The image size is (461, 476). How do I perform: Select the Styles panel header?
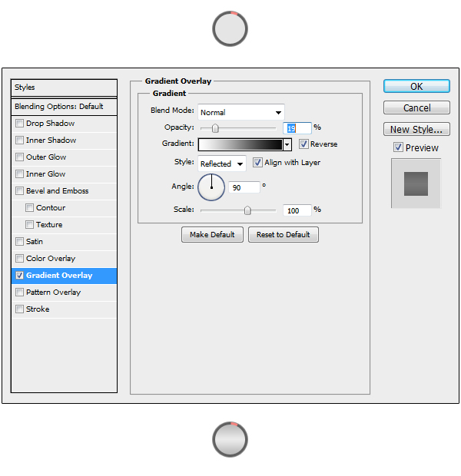(64, 88)
